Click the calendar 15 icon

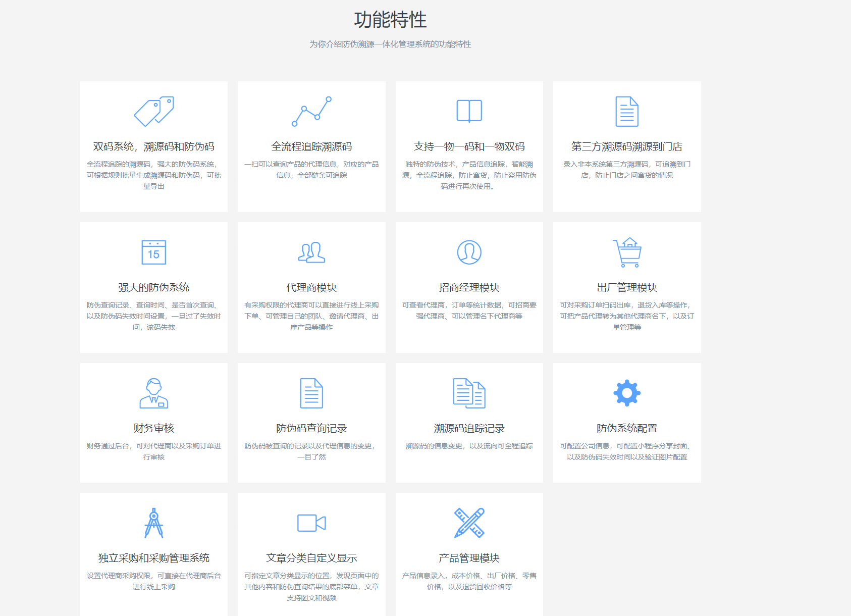154,252
